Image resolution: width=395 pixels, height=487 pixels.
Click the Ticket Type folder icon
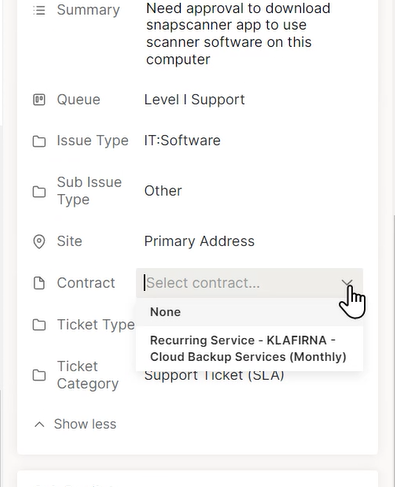(x=39, y=324)
